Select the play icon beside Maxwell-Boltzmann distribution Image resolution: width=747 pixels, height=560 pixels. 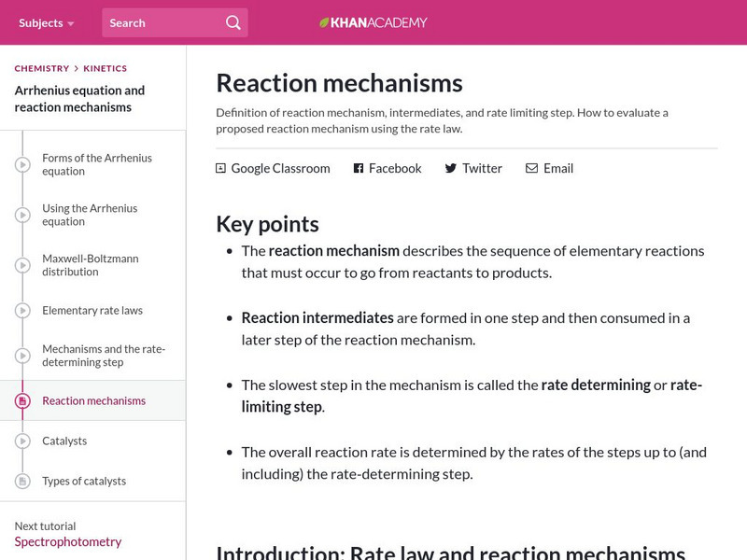pyautogui.click(x=21, y=264)
